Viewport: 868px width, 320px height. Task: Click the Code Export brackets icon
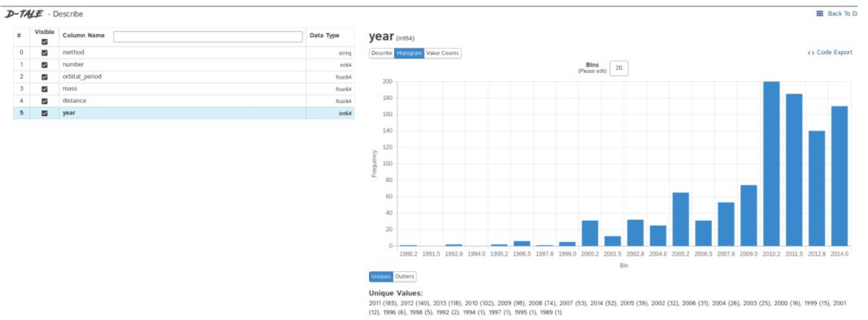(x=811, y=53)
